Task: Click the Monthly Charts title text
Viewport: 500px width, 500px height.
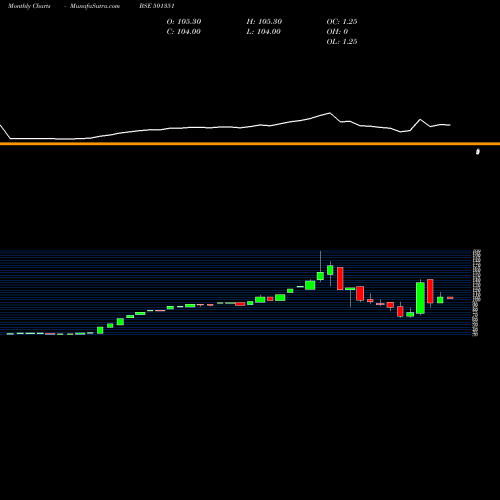Action: (29, 6)
